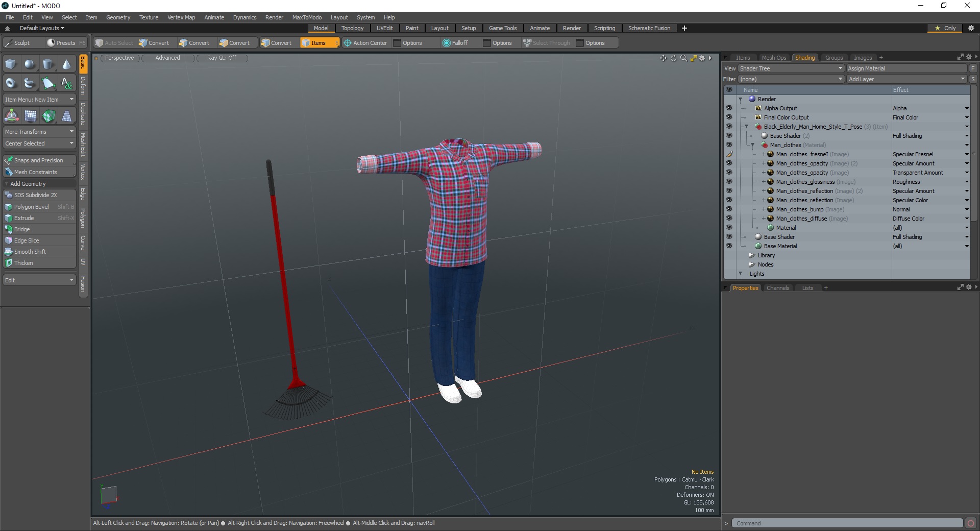The height and width of the screenshot is (531, 980).
Task: Click the Falloff tool icon
Action: (x=447, y=43)
